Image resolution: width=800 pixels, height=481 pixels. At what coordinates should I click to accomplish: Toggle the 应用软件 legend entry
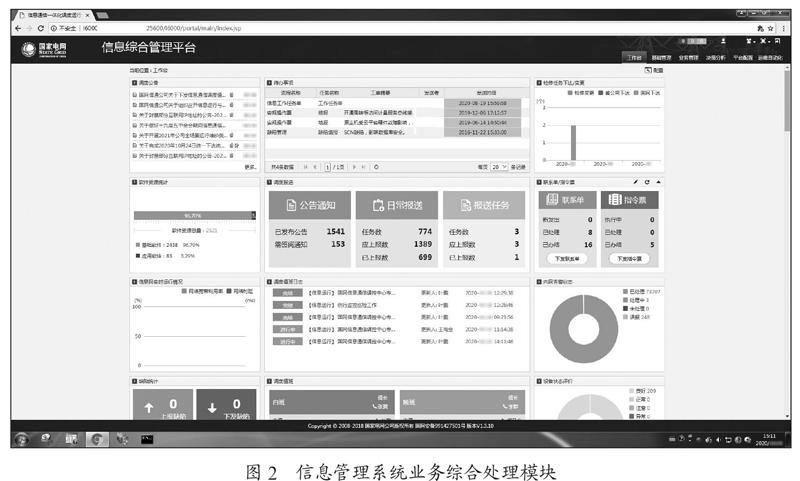pos(165,256)
